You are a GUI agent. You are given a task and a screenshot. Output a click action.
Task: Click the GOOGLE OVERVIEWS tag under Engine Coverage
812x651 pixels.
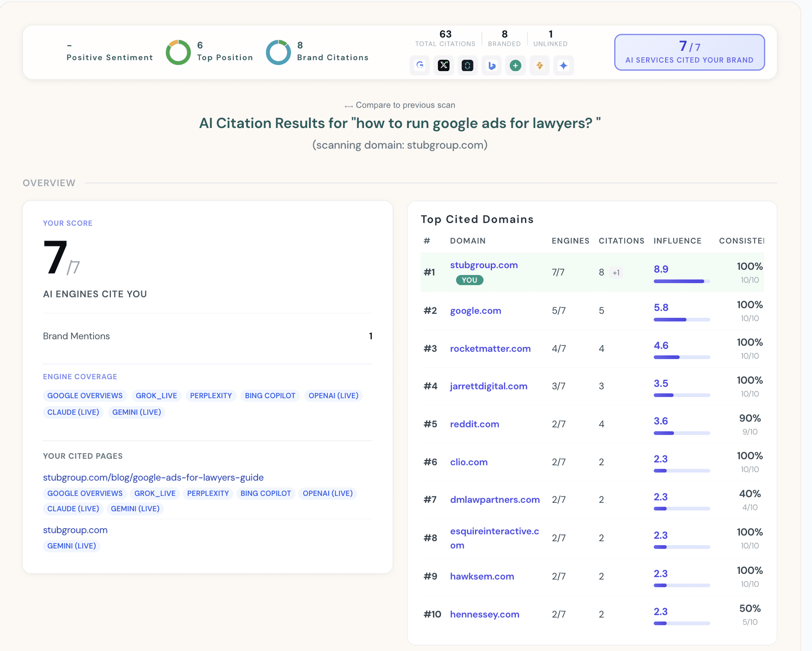tap(85, 396)
